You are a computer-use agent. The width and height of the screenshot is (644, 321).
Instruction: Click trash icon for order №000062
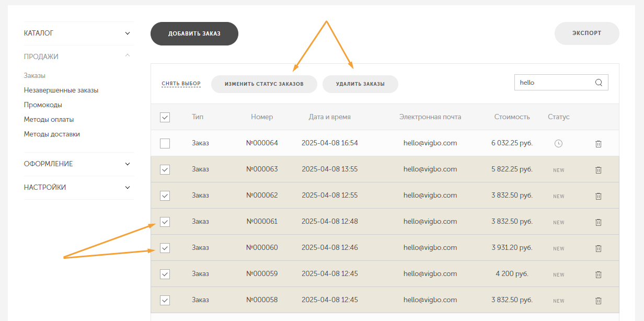click(599, 196)
